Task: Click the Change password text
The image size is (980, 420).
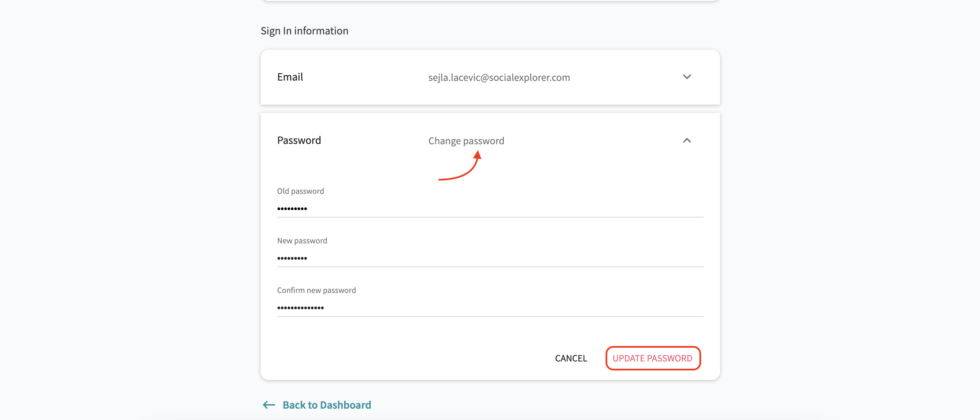Action: tap(466, 141)
